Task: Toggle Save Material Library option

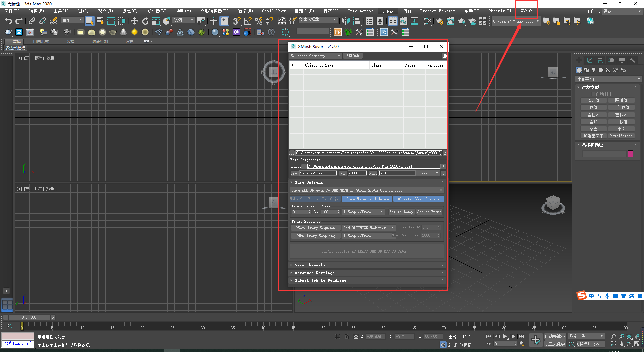Action: (367, 199)
